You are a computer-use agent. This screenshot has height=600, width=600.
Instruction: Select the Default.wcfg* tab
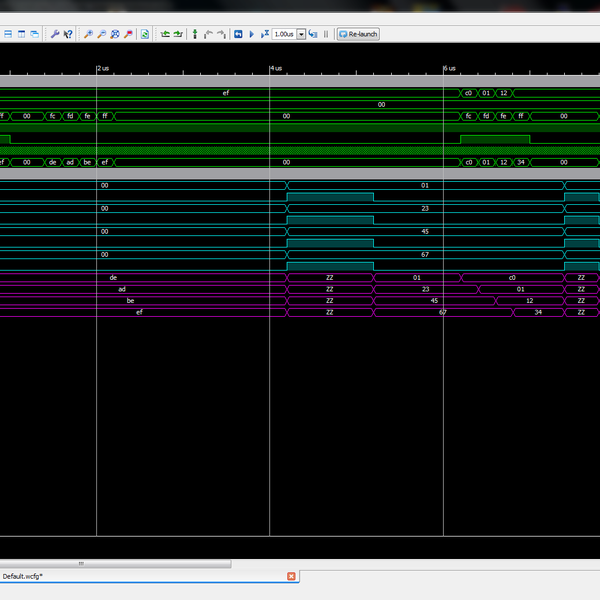coord(23,577)
